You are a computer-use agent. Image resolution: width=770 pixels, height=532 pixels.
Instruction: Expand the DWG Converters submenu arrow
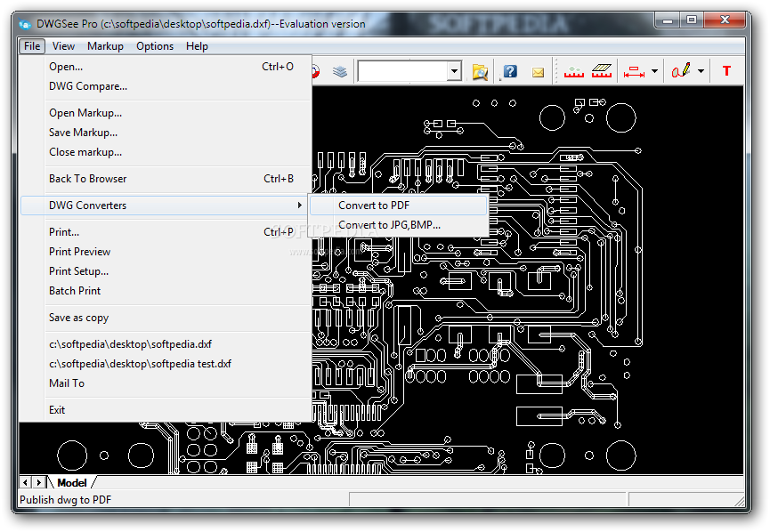tap(300, 206)
